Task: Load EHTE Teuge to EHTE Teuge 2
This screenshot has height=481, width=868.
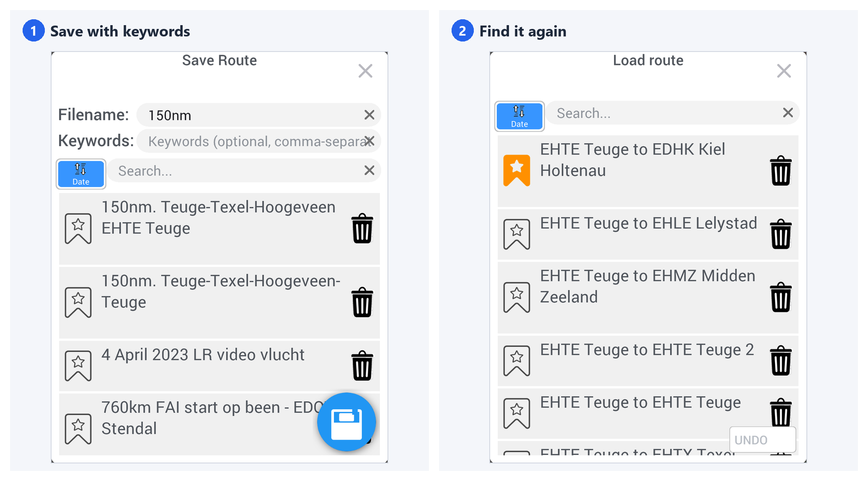Action: [648, 361]
